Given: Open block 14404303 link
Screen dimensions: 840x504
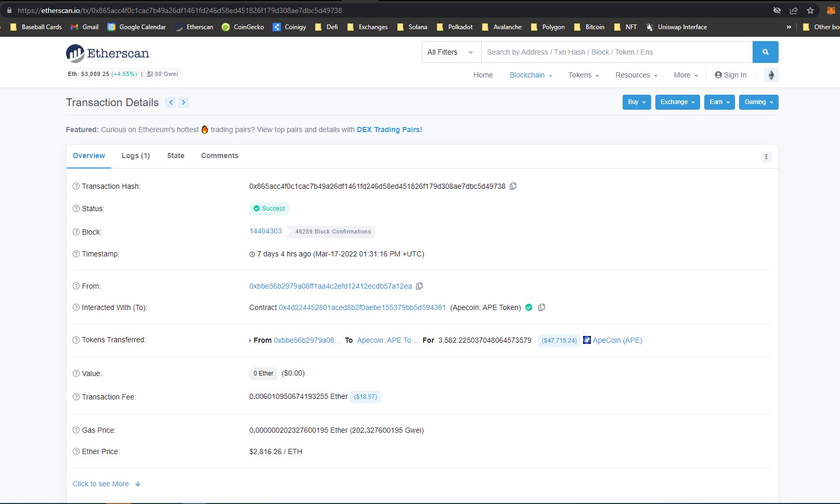Looking at the screenshot, I should click(266, 231).
